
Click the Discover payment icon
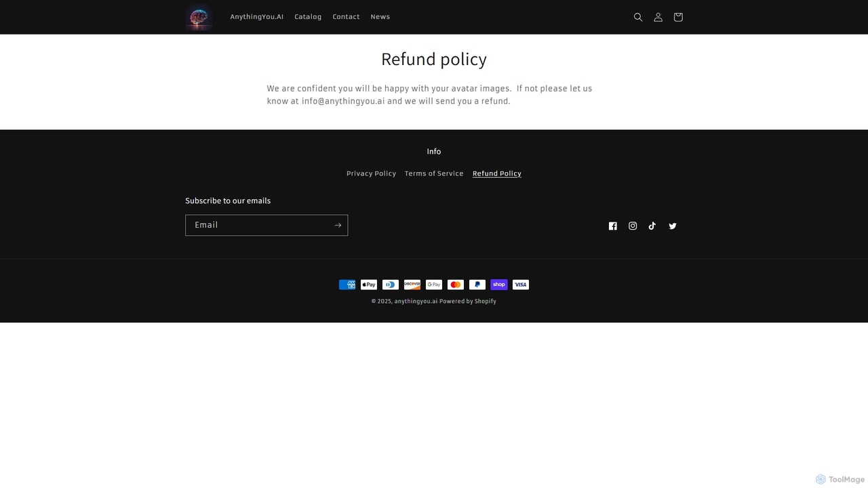tap(412, 285)
